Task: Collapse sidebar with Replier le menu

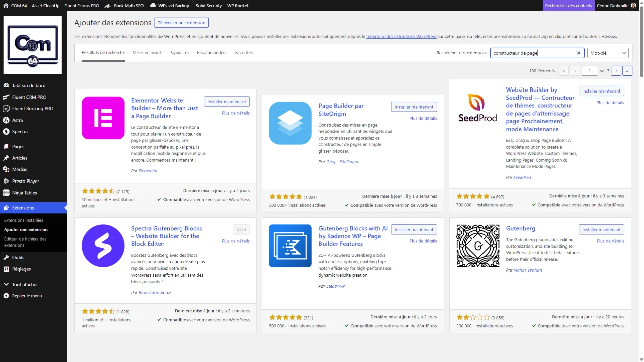Action: pos(27,296)
